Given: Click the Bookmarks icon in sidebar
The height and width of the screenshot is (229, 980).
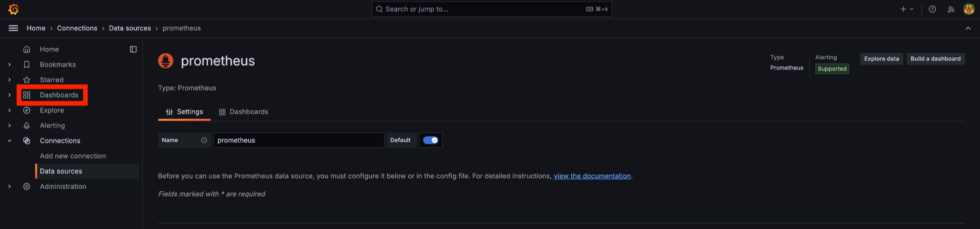Looking at the screenshot, I should 26,64.
